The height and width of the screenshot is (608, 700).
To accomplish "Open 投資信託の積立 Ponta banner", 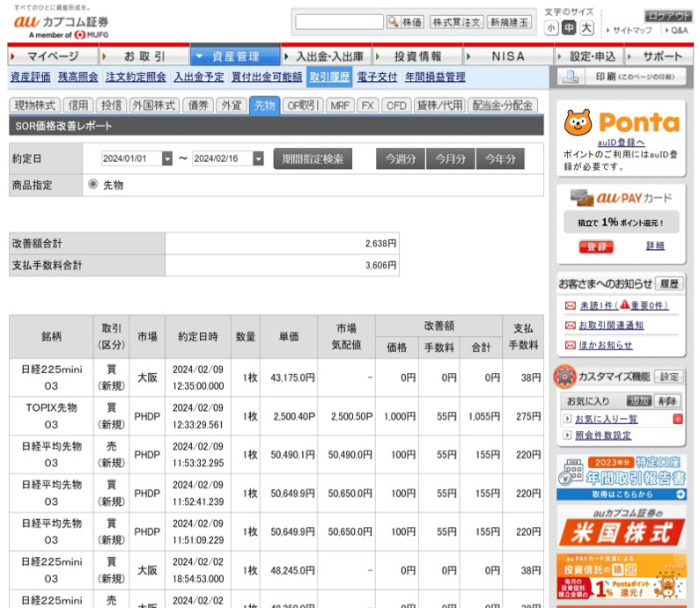I will point(621,577).
